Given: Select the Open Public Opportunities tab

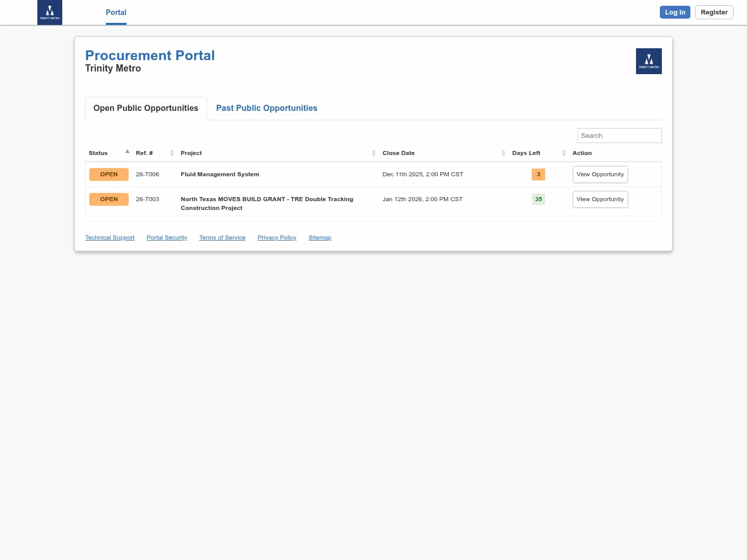Looking at the screenshot, I should click(146, 108).
